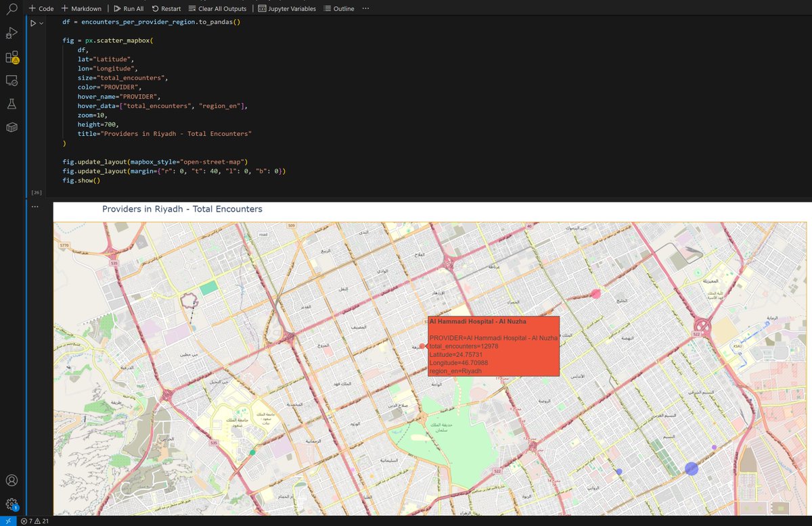Open the cube-shaped activity bar view
Screen dimensions: 812x526
[12, 128]
